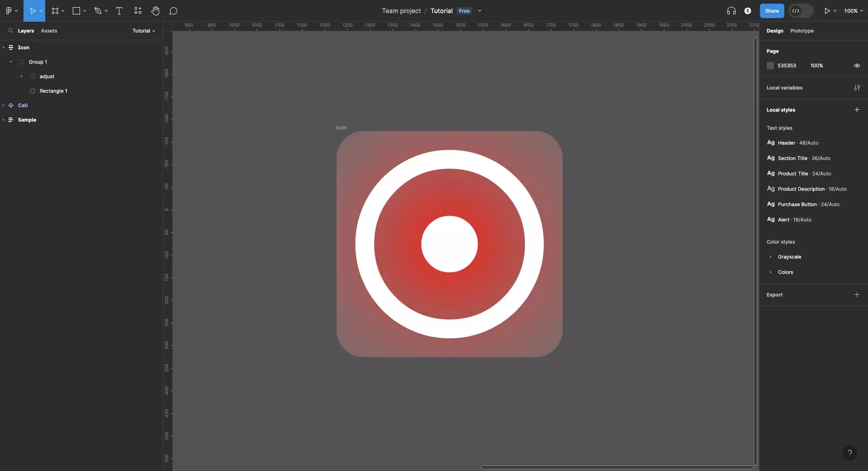Expand the Grayscale color styles
The image size is (868, 471).
[771, 257]
